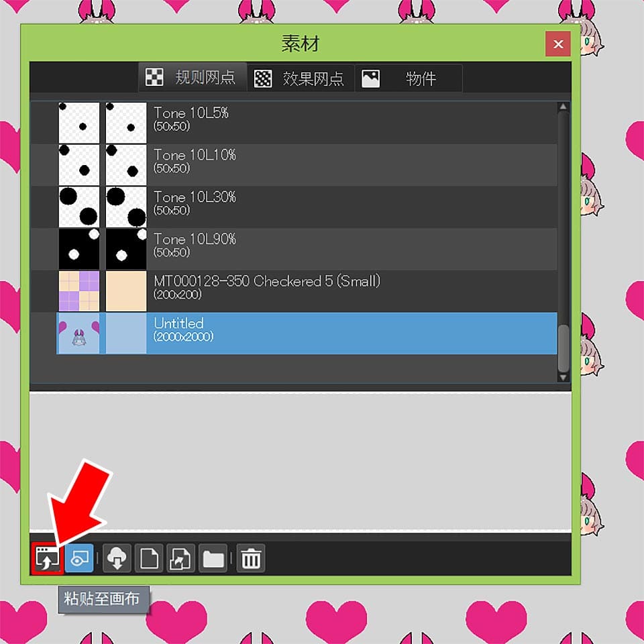
Task: Click the blank page new material icon
Action: coord(149,558)
